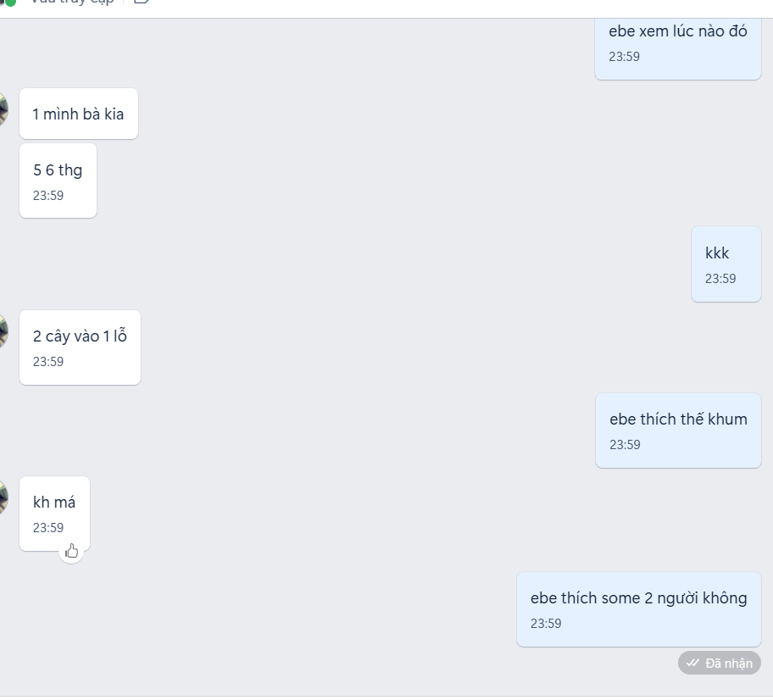Select the "2 cây vào 1 lỗ" message
Screen dimensions: 773x700
click(x=81, y=347)
